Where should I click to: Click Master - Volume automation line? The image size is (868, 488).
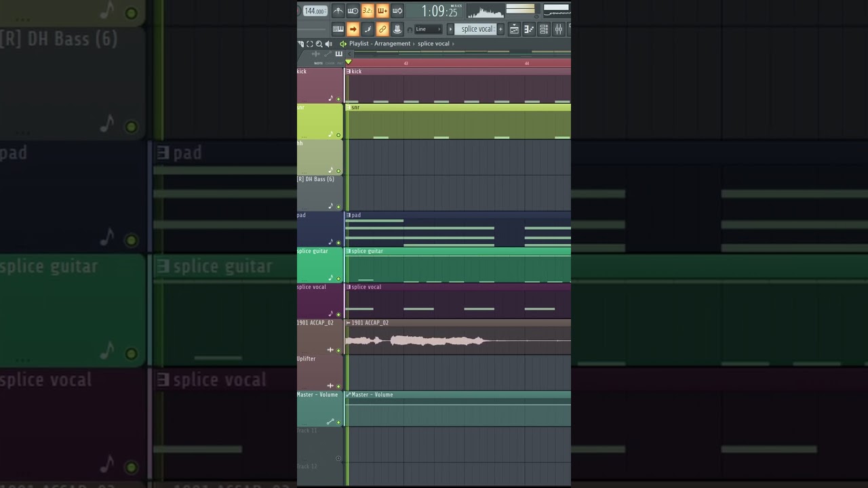click(x=458, y=404)
